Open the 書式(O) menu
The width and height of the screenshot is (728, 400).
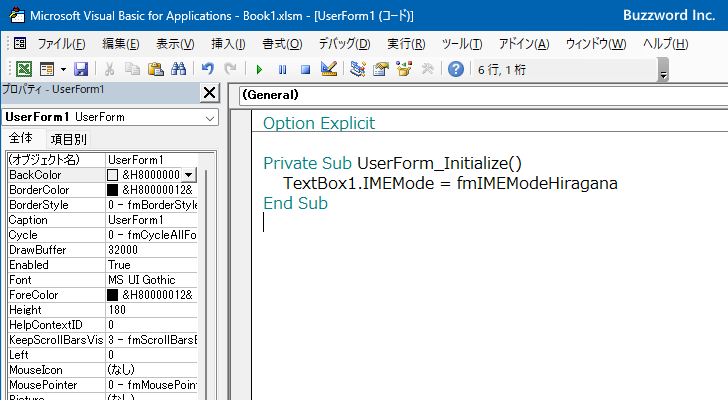click(x=282, y=44)
